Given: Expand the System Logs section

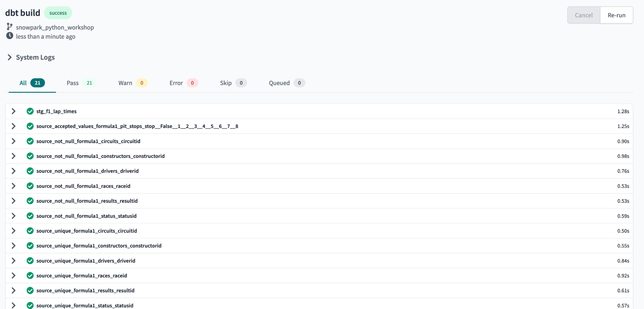Looking at the screenshot, I should coord(10,57).
